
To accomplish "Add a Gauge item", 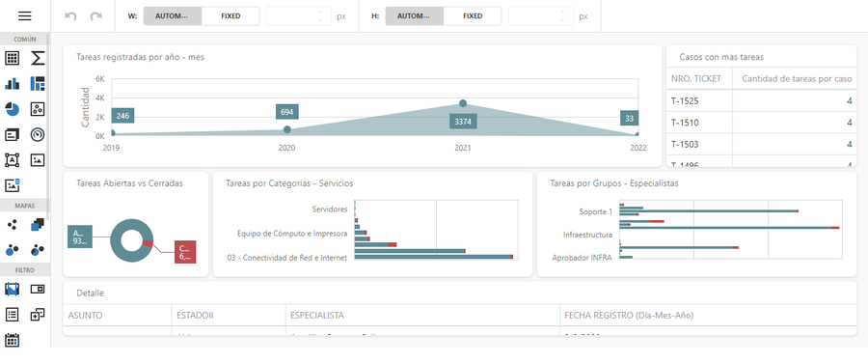I will coord(38,134).
